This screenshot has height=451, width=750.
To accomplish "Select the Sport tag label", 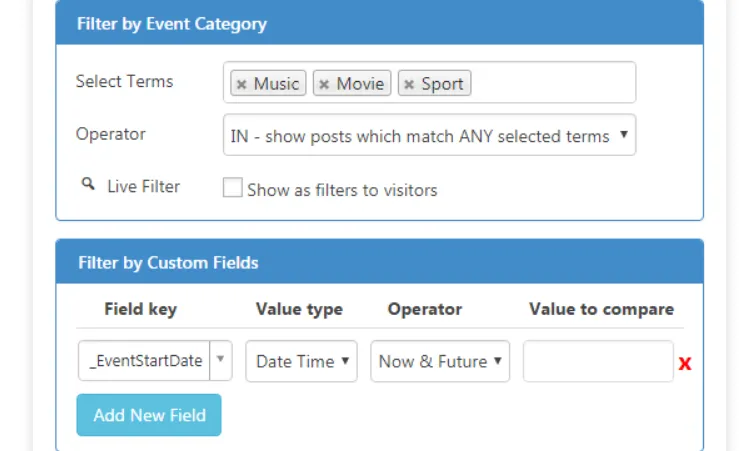I will coord(442,84).
